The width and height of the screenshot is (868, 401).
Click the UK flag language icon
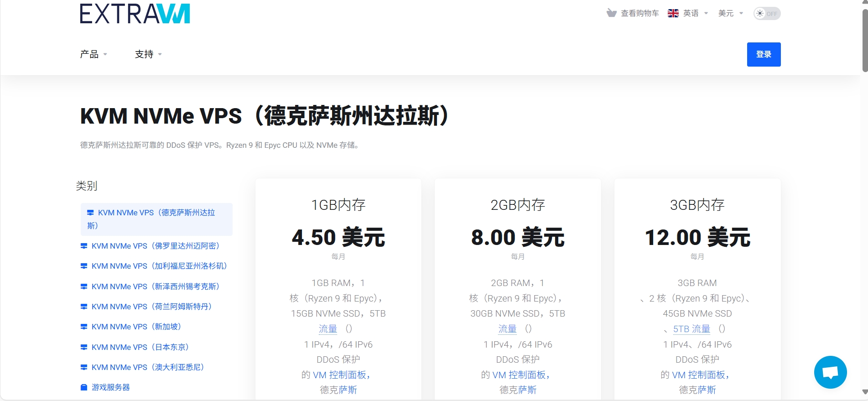click(673, 13)
